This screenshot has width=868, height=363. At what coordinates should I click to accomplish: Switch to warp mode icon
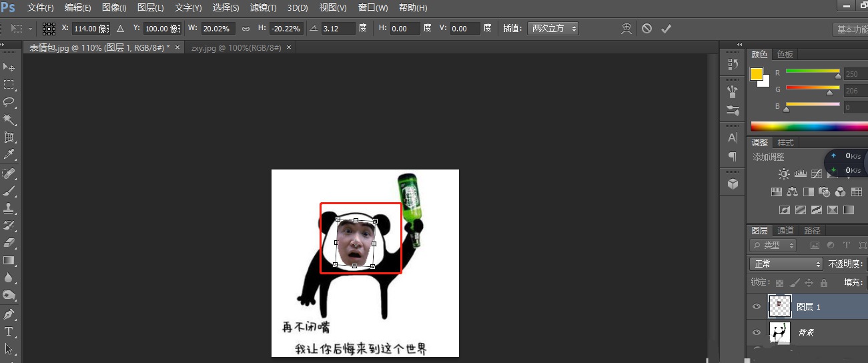click(x=626, y=29)
